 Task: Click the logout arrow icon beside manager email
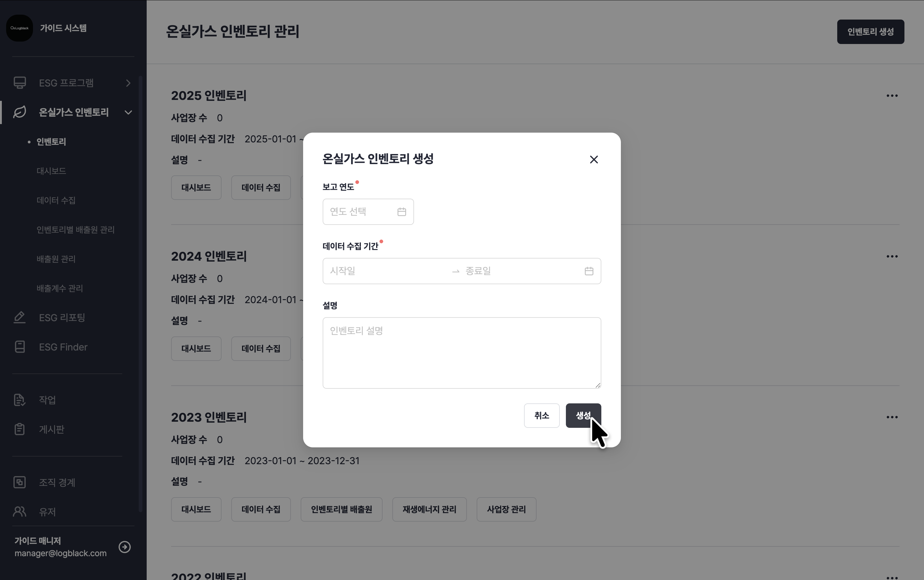(x=124, y=547)
